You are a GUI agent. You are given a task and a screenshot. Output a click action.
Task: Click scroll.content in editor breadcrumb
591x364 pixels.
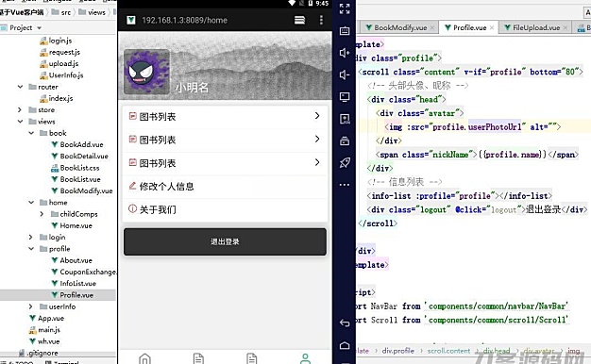point(448,351)
